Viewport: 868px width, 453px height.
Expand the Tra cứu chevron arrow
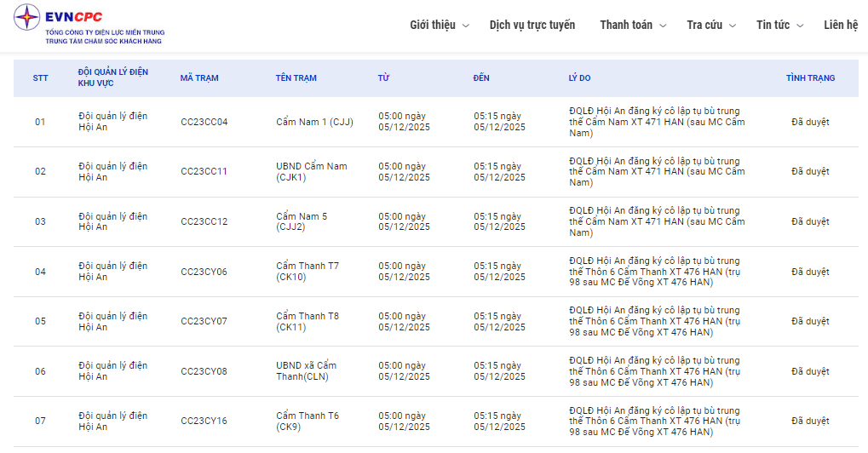point(733,26)
